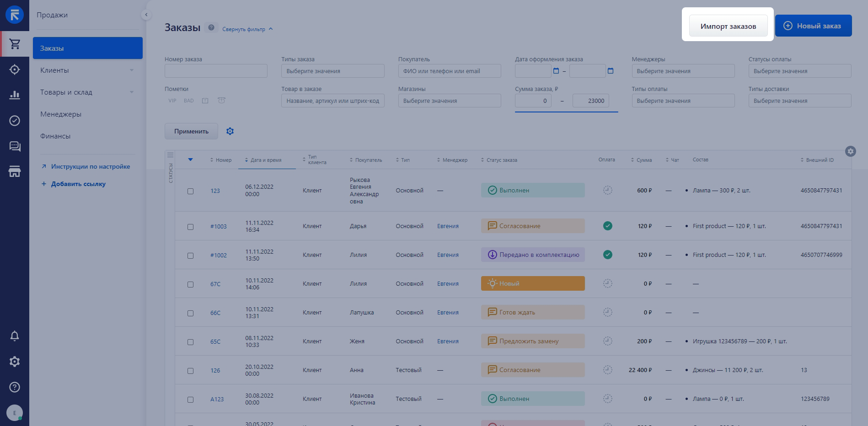Open table column settings gear icon
This screenshot has width=868, height=426.
[x=850, y=151]
